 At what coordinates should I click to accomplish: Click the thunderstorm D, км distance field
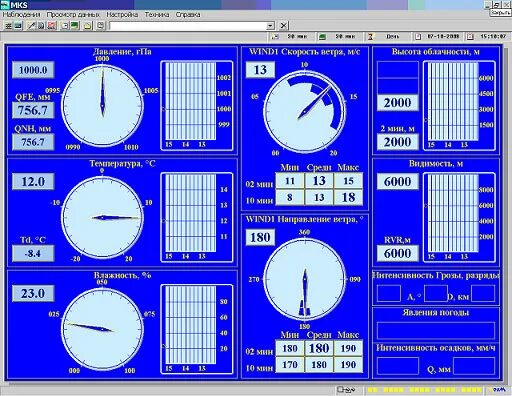point(483,293)
